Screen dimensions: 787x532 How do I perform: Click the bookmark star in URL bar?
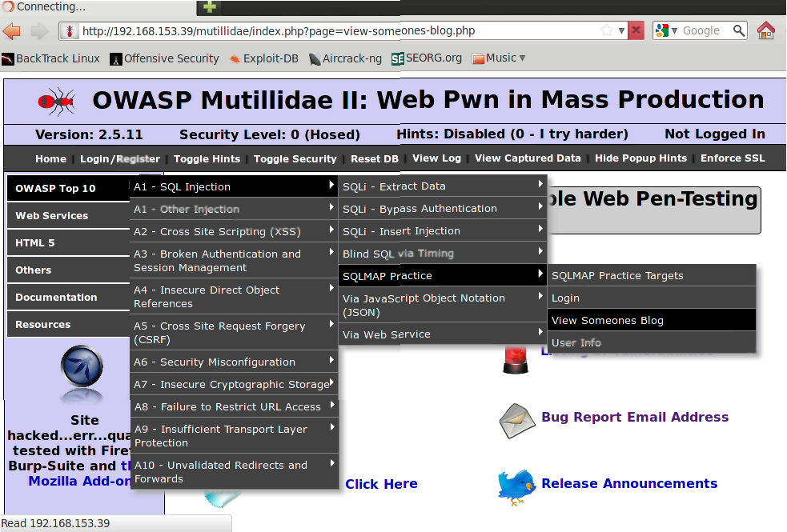point(607,31)
